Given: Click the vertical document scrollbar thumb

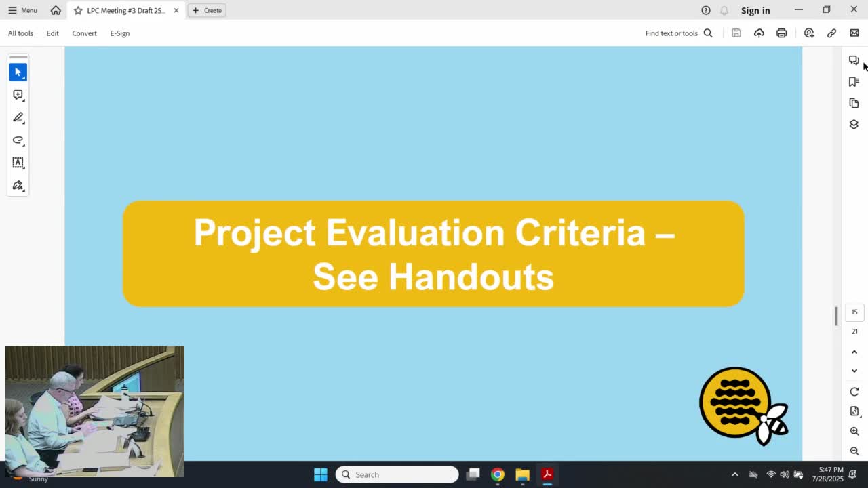Looking at the screenshot, I should [836, 316].
